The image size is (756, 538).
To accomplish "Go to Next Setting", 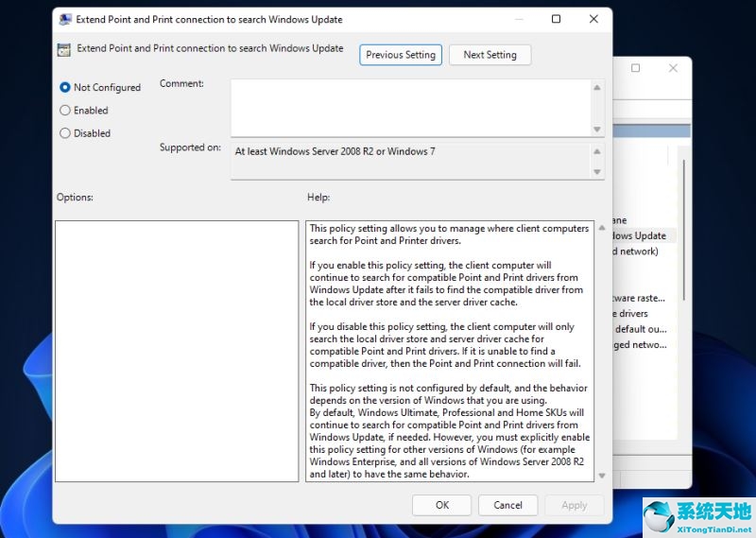I will (490, 55).
